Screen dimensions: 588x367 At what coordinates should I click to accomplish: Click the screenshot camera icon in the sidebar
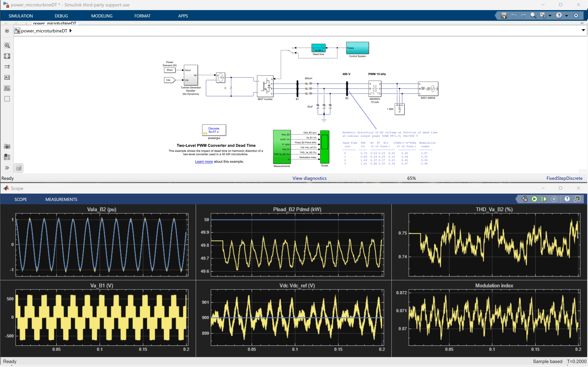pyautogui.click(x=7, y=146)
